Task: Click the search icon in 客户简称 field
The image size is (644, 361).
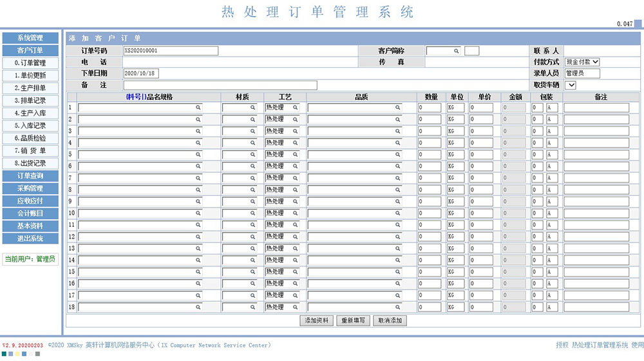Action: (x=457, y=51)
